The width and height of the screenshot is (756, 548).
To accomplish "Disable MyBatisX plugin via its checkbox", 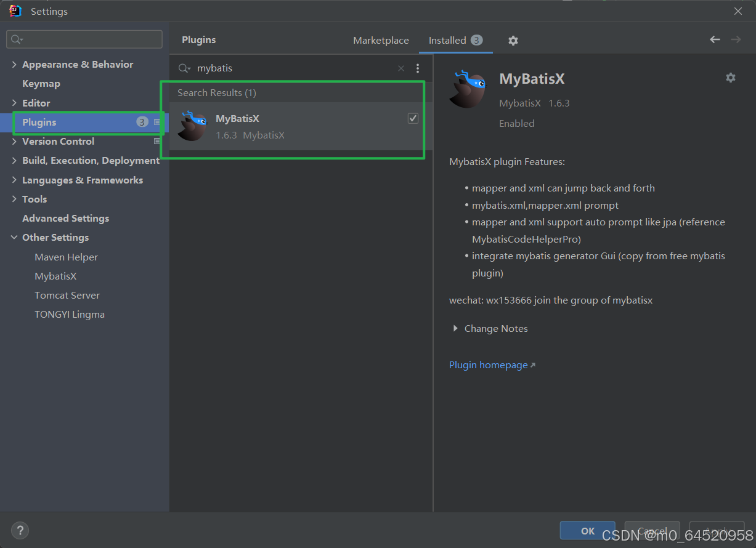I will click(413, 118).
